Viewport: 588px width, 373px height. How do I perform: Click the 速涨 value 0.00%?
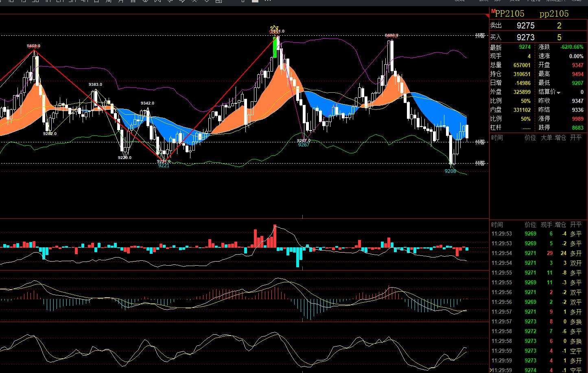point(576,56)
